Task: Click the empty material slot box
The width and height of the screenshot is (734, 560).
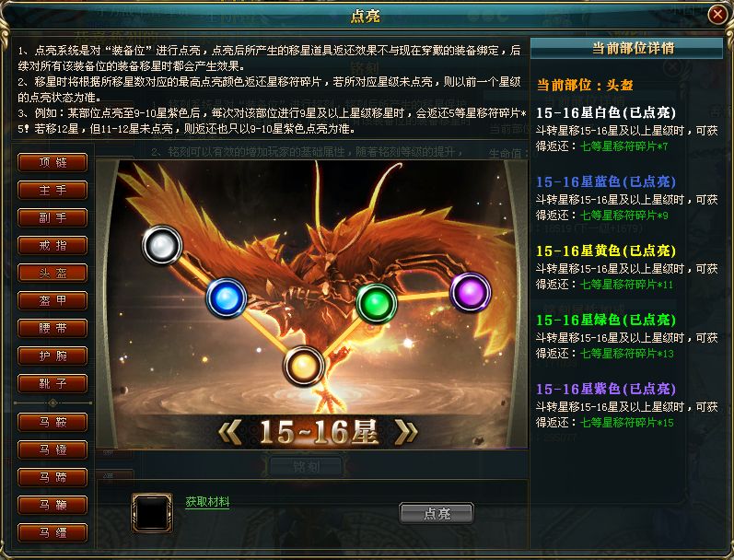Action: 152,513
